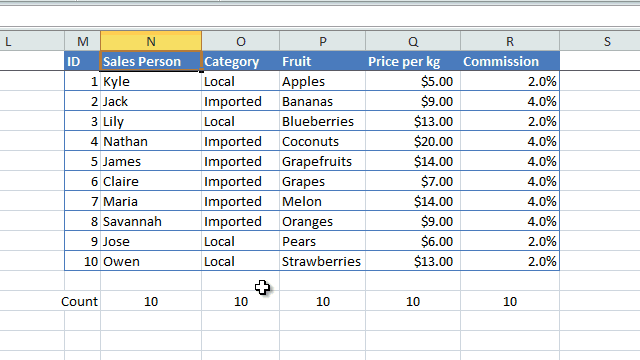This screenshot has width=640, height=360.
Task: Click the Strawberries cell
Action: (x=322, y=261)
